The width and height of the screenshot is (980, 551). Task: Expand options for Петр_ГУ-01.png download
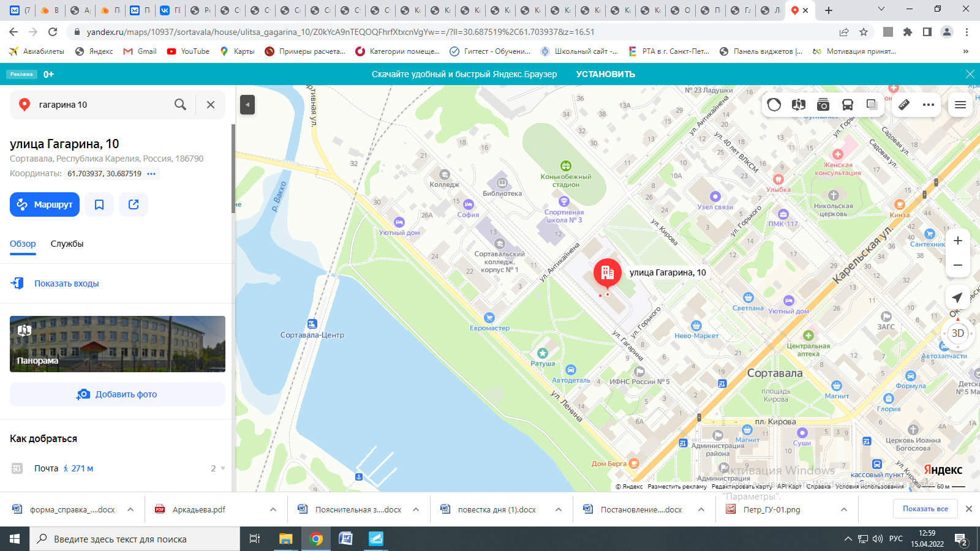tap(844, 509)
